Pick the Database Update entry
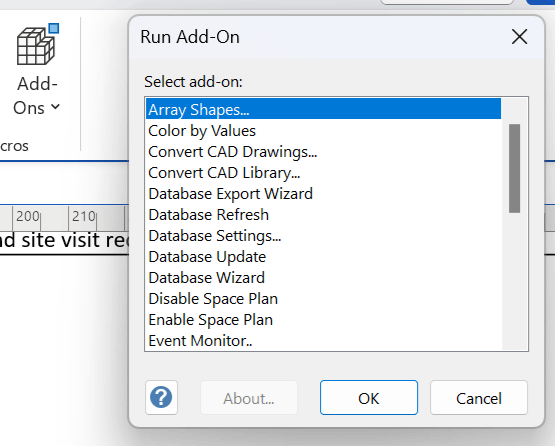Screen dimensions: 555x446 pyautogui.click(x=323, y=257)
